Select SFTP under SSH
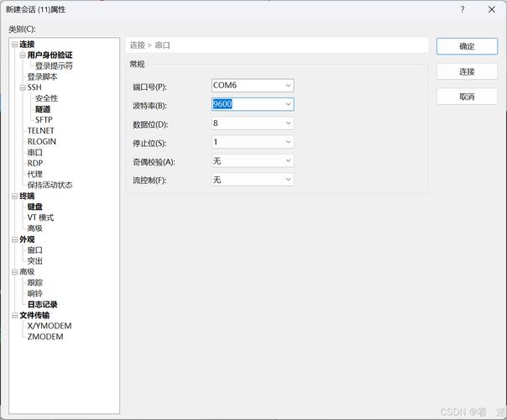The height and width of the screenshot is (420, 507). (x=44, y=120)
